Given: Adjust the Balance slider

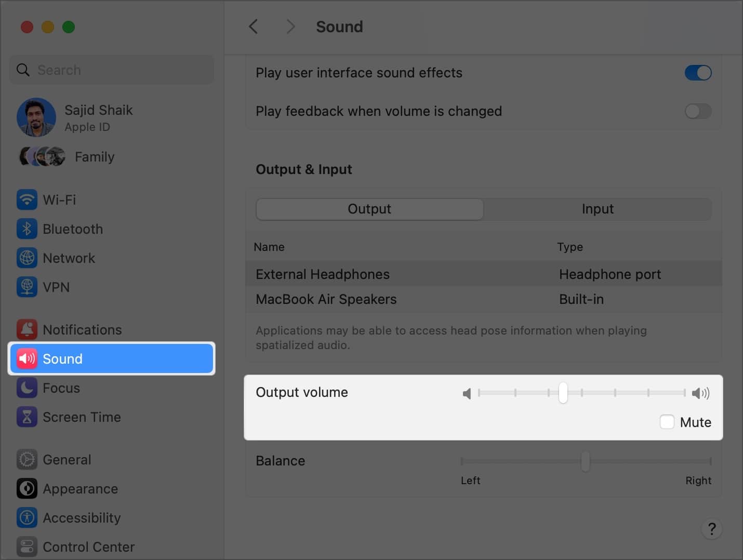Looking at the screenshot, I should click(x=586, y=461).
